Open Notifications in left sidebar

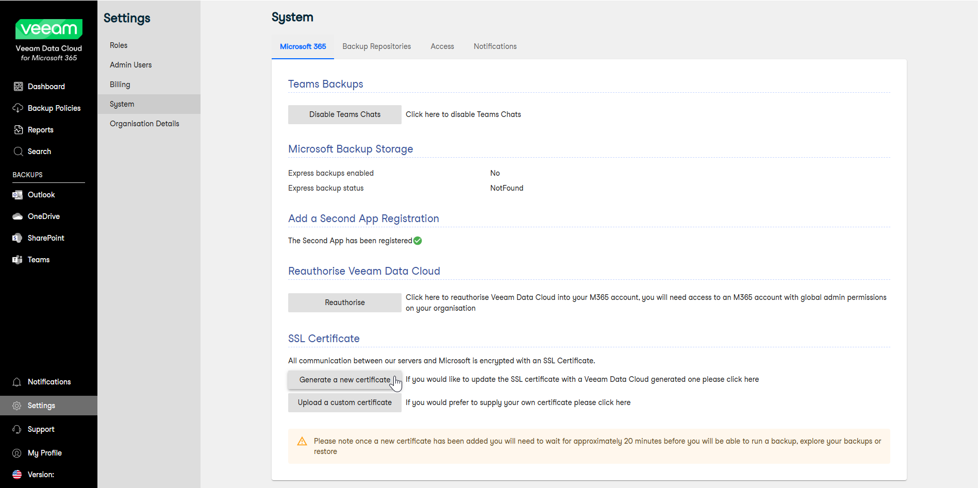click(48, 382)
